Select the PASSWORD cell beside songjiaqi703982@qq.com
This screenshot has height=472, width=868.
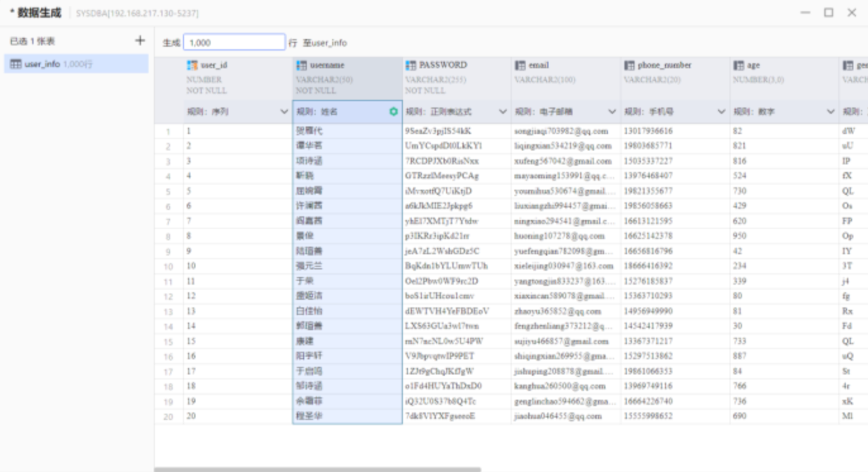(x=457, y=131)
